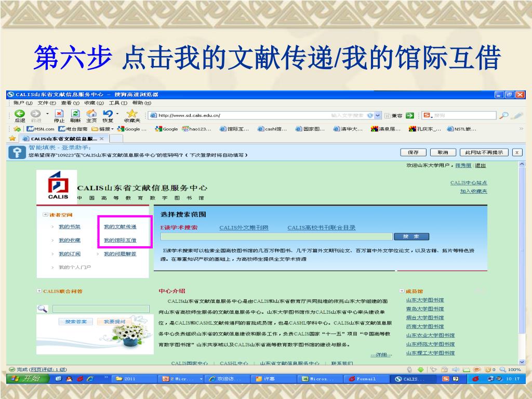The height and width of the screenshot is (399, 532).
Task: Click 退出 to log out
Action: [481, 166]
